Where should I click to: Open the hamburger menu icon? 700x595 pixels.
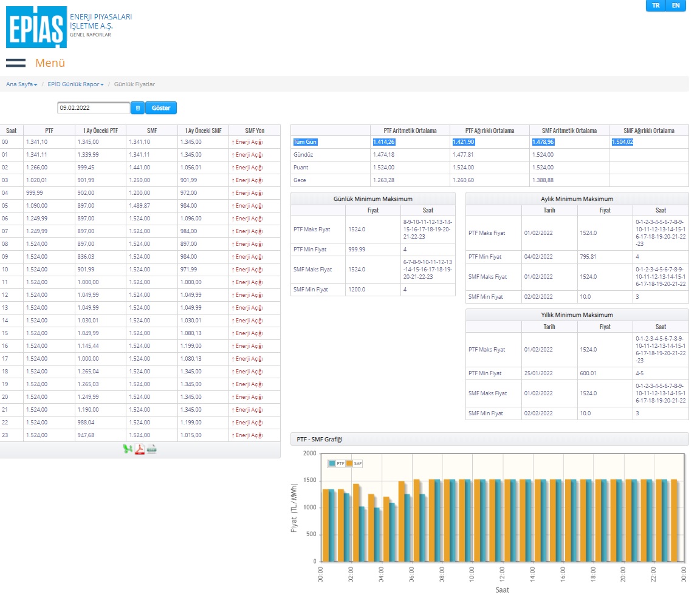(x=16, y=63)
